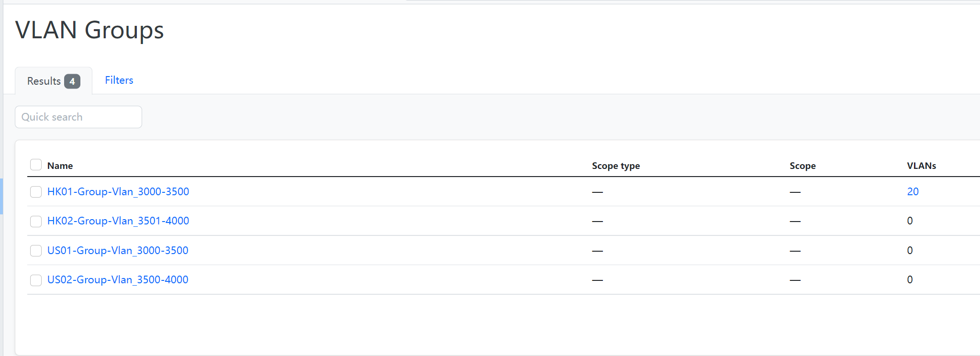Sort by the VLANs column header
Screen dimensions: 980x356
921,166
